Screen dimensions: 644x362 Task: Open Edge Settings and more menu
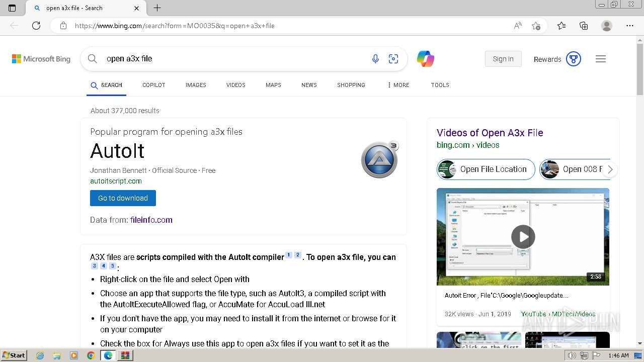[630, 26]
